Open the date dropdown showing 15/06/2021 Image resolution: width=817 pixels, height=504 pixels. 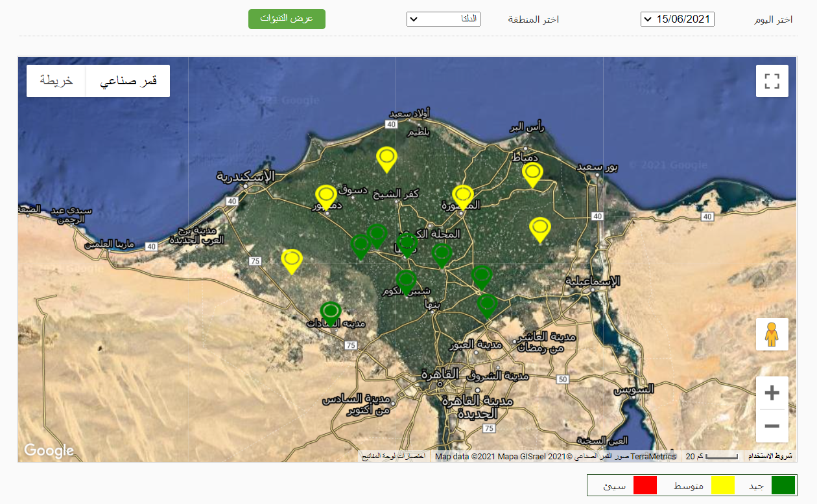677,19
